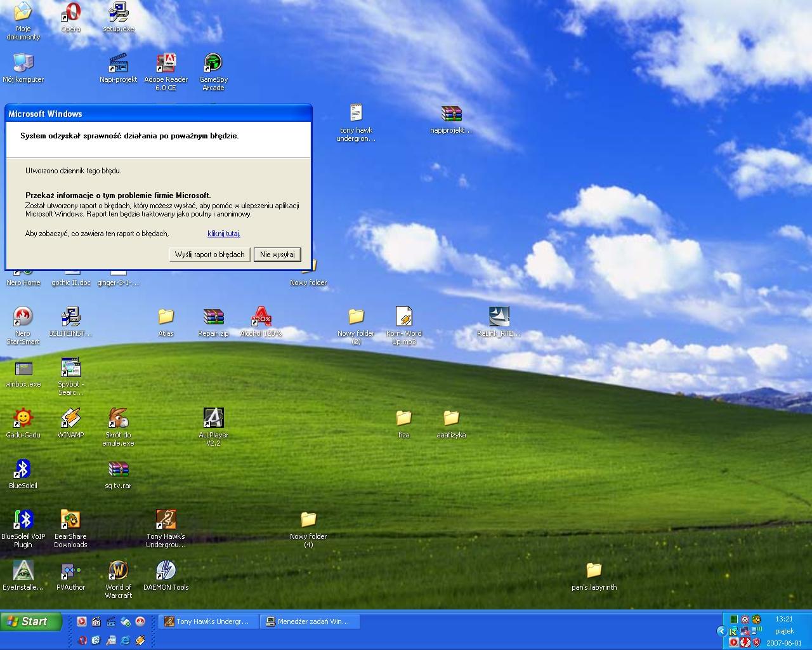
Task: Switch to Menedżer zadań Windows taskbar button
Action: pyautogui.click(x=310, y=621)
